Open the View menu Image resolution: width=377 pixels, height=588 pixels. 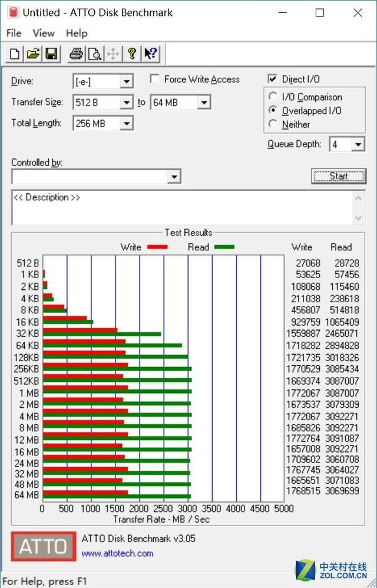click(44, 33)
